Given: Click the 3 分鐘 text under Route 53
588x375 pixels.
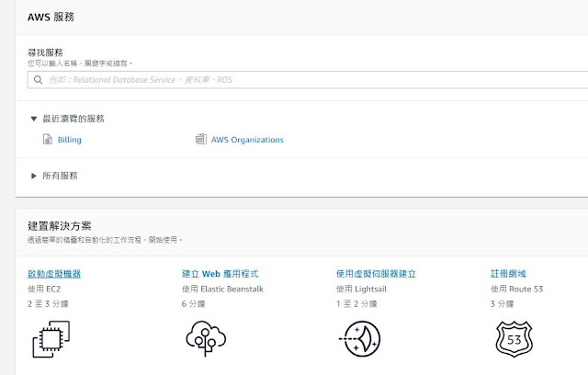Looking at the screenshot, I should pos(503,303).
